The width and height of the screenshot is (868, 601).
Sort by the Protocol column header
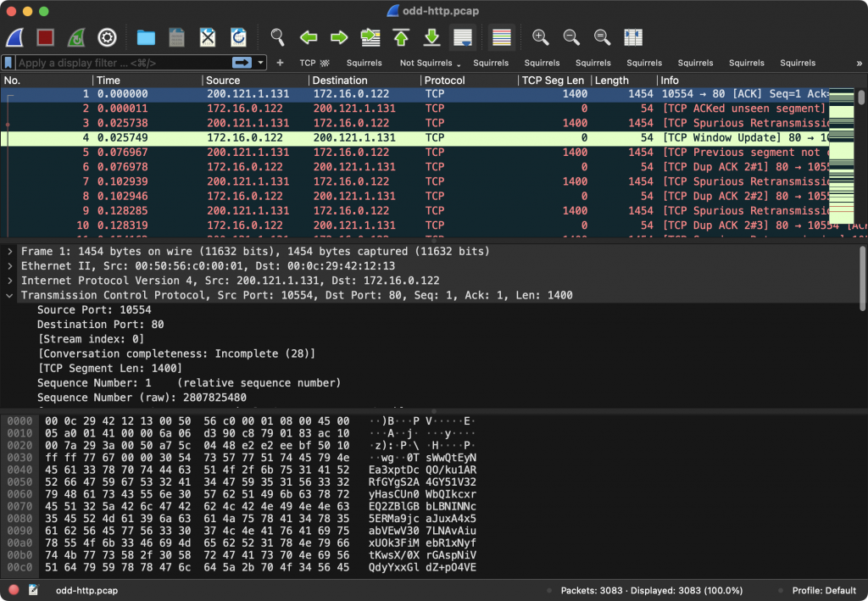469,81
